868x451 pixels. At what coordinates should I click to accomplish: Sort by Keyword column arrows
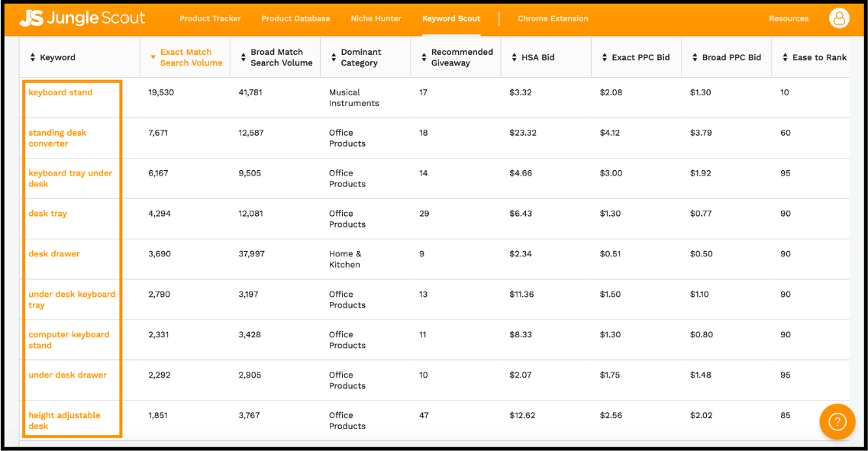tap(33, 58)
